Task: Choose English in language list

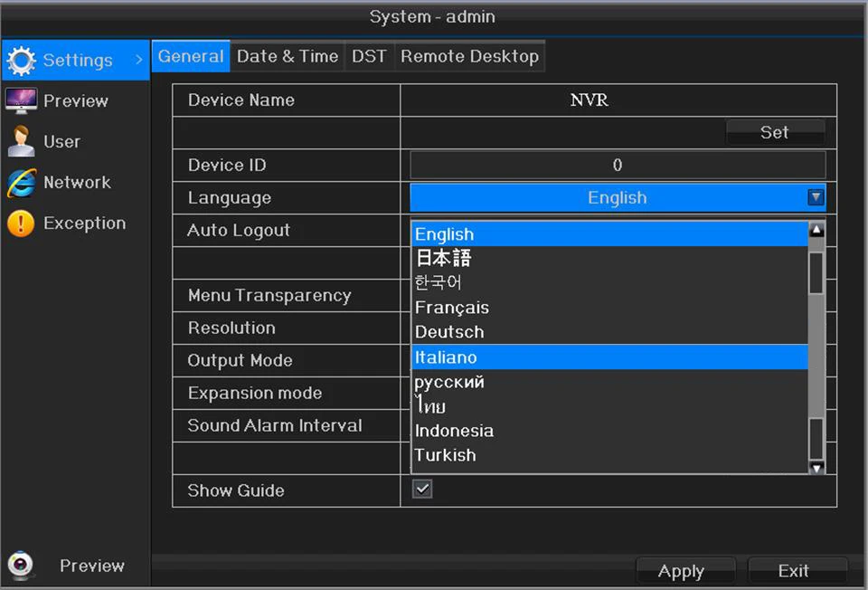Action: click(x=609, y=233)
